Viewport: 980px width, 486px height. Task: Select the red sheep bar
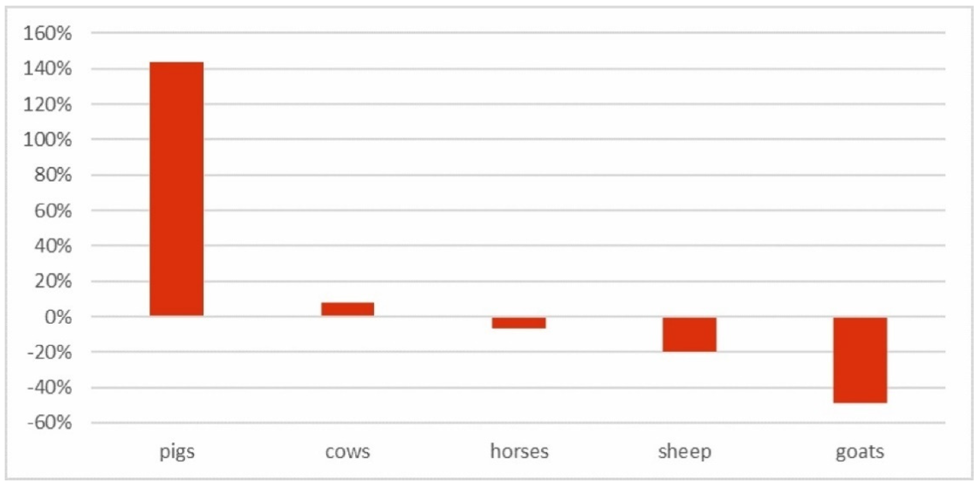(689, 334)
